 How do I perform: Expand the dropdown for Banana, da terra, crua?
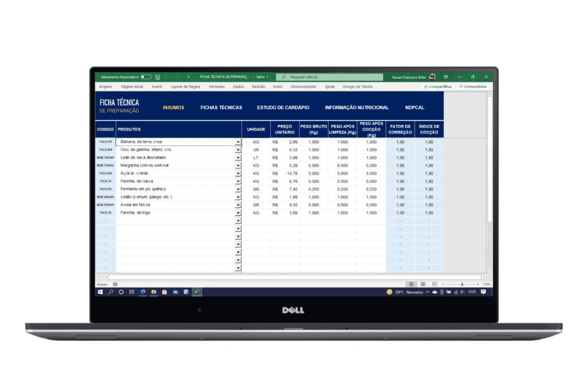pyautogui.click(x=238, y=142)
